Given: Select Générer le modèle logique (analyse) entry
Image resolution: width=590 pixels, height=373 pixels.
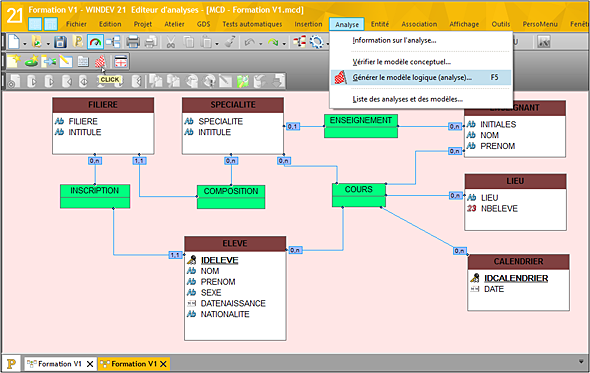Looking at the screenshot, I should tap(421, 78).
